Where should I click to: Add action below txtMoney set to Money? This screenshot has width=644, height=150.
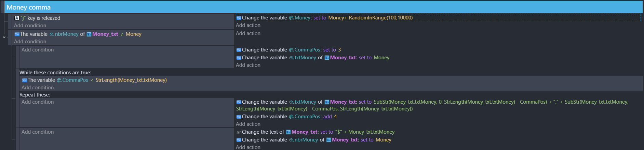coord(248,65)
